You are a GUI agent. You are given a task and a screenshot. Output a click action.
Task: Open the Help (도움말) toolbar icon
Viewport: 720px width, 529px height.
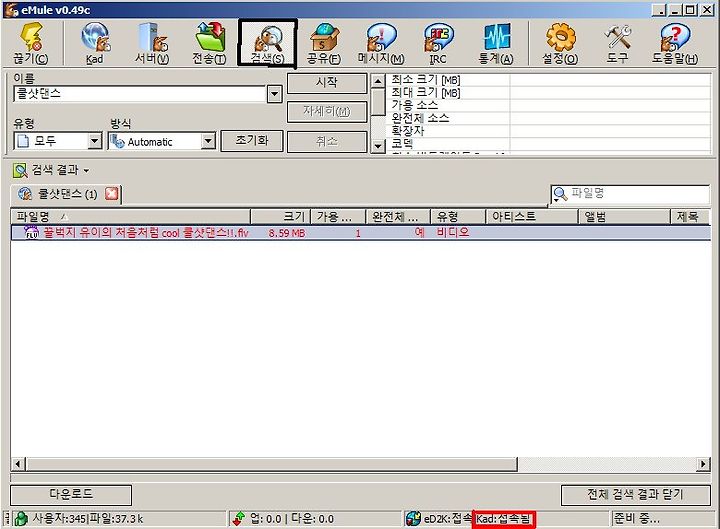pos(675,43)
